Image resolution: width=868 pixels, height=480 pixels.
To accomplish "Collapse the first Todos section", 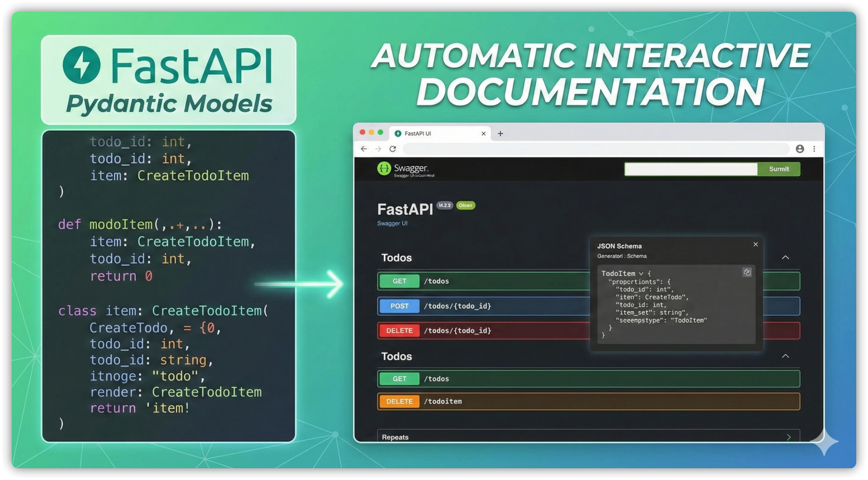I will coord(785,258).
